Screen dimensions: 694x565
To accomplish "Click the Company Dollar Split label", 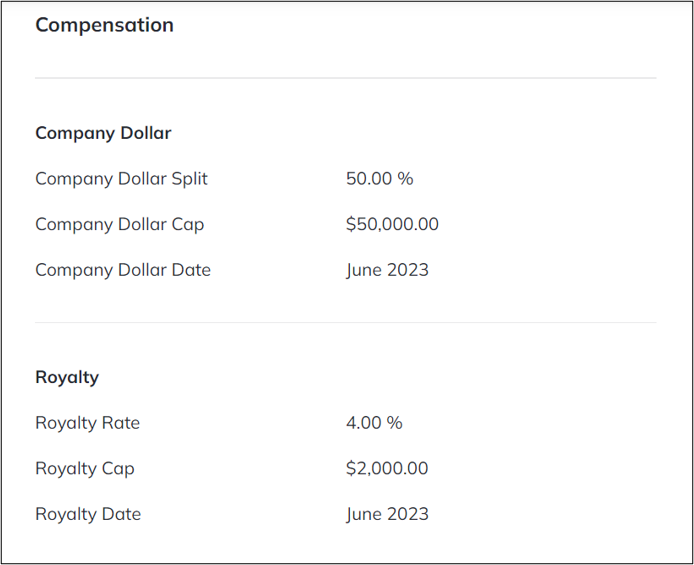I will coord(121,179).
